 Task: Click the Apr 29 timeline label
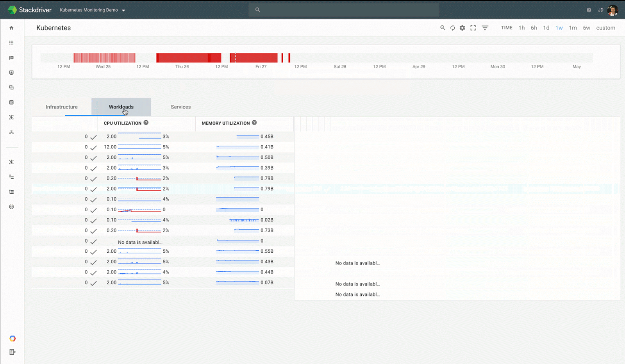click(419, 67)
